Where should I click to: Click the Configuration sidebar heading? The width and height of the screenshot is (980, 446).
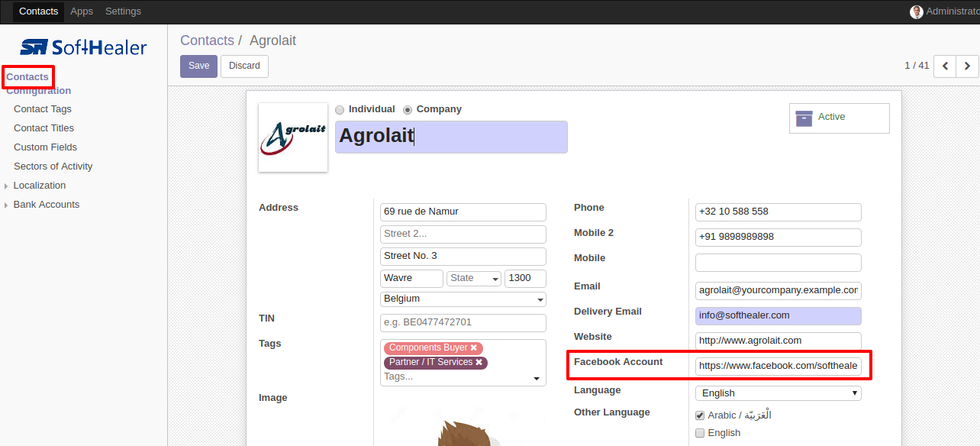(39, 91)
